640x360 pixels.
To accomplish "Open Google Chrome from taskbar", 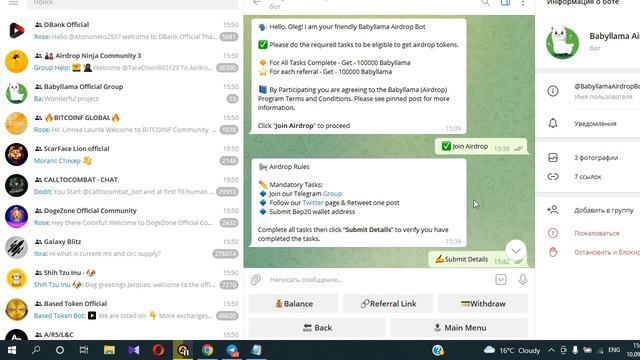I will (207, 350).
